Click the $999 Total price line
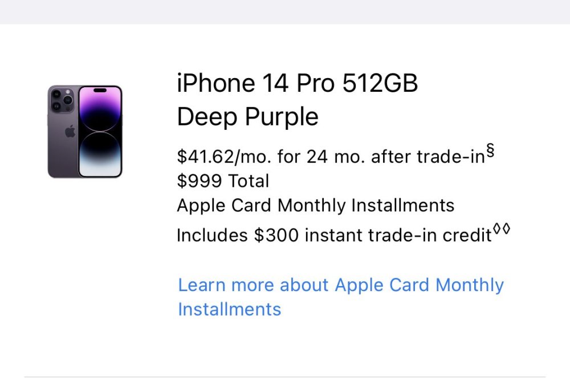This screenshot has width=570, height=392. [x=222, y=181]
